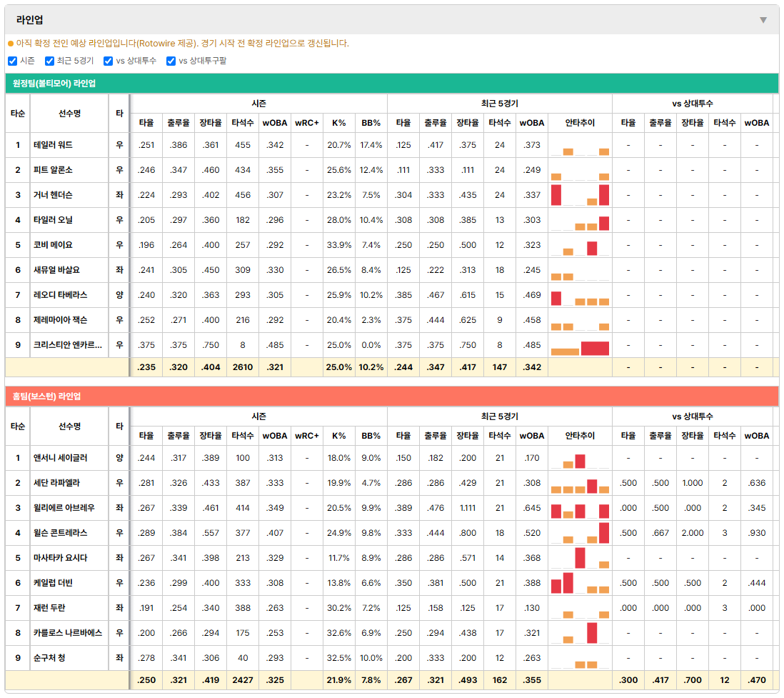Click 케일럽 더빈 hit trend bars

click(580, 584)
